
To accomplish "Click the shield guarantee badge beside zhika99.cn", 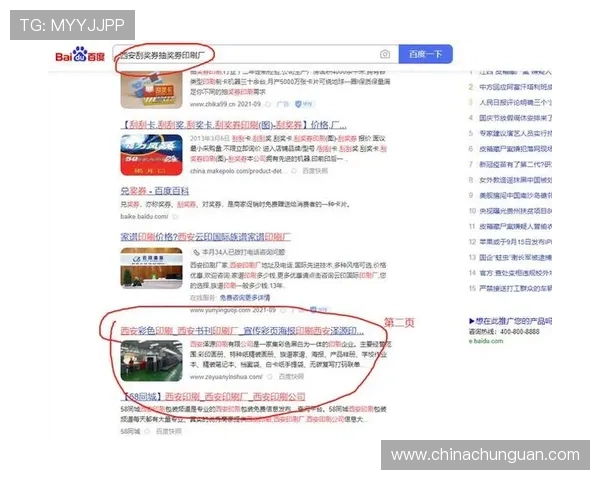I will pyautogui.click(x=303, y=104).
